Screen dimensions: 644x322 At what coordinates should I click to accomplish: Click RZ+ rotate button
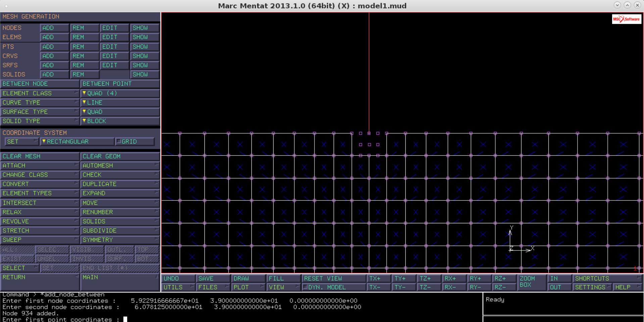504,279
